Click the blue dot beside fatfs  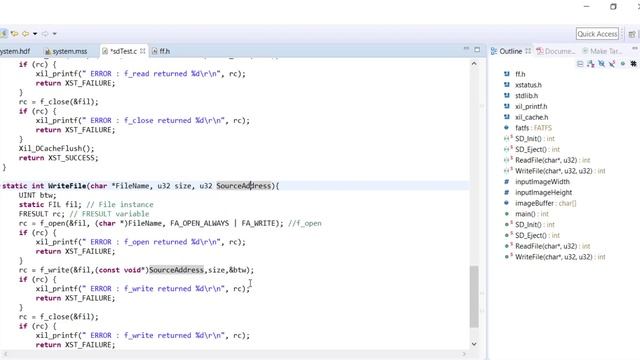(x=507, y=128)
